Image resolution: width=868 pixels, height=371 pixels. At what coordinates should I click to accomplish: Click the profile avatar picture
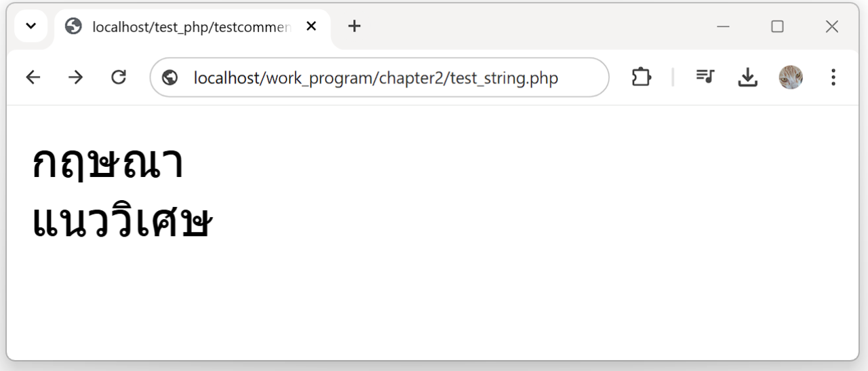pos(791,77)
